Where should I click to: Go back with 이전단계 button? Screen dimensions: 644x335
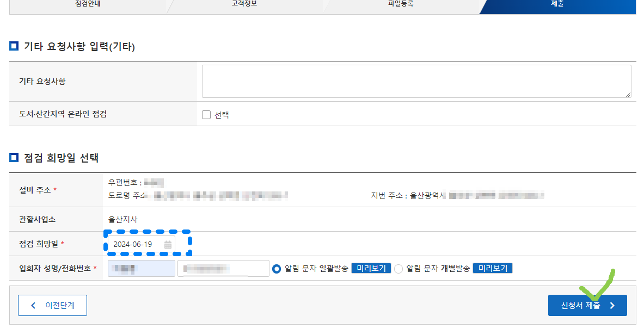(x=53, y=306)
